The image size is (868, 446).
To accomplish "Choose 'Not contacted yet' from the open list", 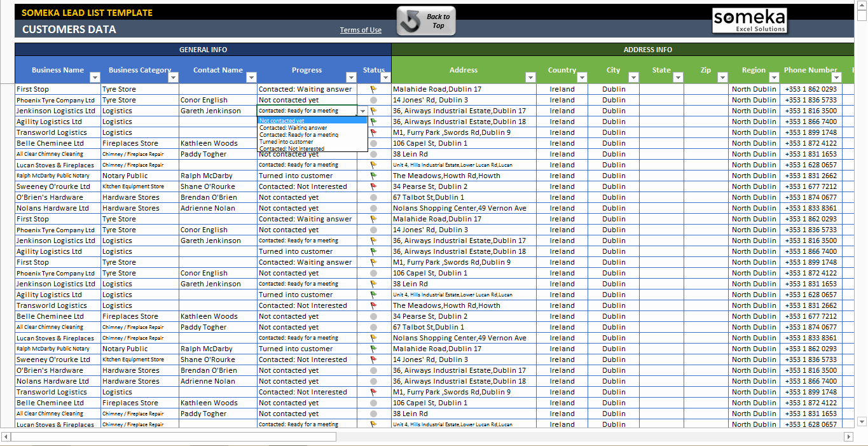I will tap(312, 120).
